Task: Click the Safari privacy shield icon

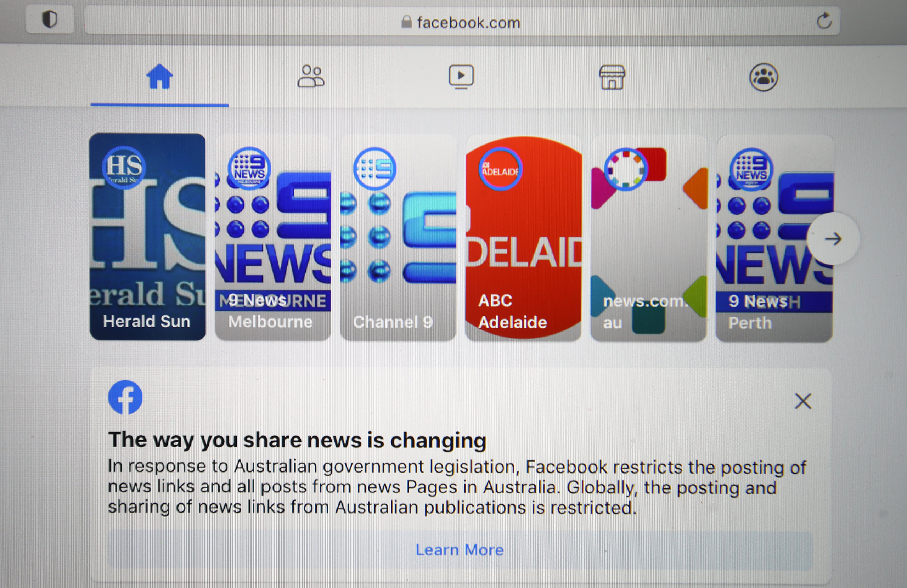Action: click(x=50, y=19)
